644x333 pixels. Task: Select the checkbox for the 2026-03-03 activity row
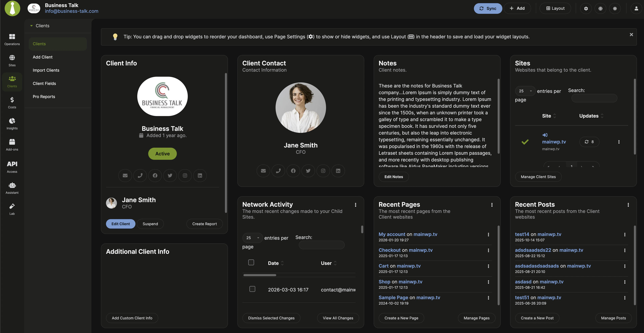[252, 289]
